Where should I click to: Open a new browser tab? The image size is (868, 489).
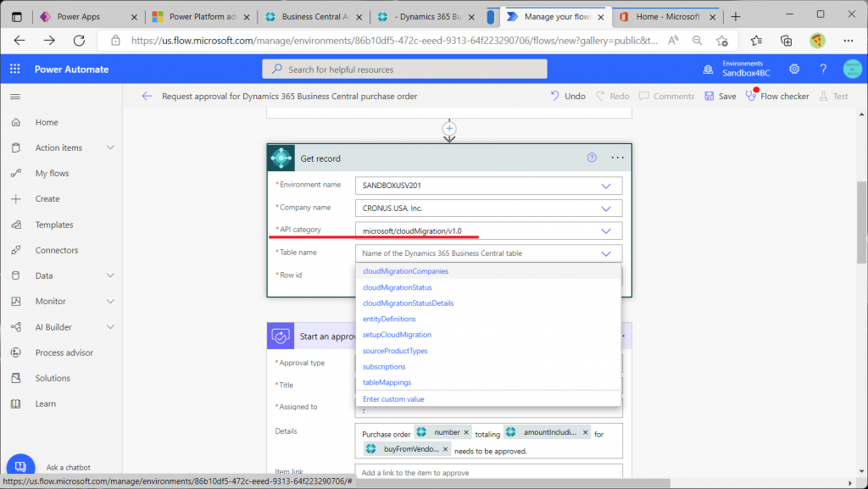736,17
